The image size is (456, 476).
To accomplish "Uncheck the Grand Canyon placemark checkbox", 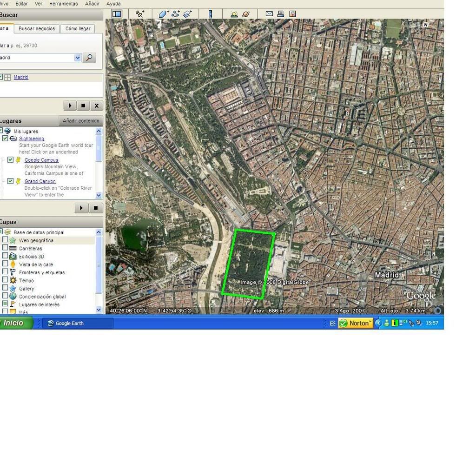I will (11, 181).
